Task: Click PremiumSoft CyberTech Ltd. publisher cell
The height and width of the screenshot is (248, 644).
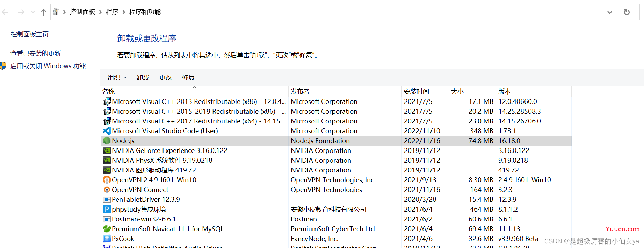Action: coord(333,229)
